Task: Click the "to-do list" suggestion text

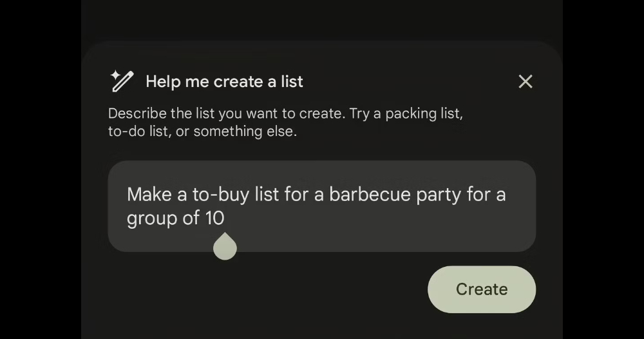Action: [140, 131]
